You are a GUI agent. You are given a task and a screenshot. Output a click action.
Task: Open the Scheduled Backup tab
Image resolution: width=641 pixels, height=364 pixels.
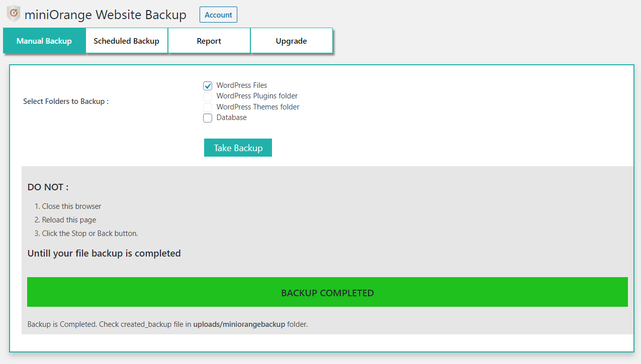click(127, 41)
